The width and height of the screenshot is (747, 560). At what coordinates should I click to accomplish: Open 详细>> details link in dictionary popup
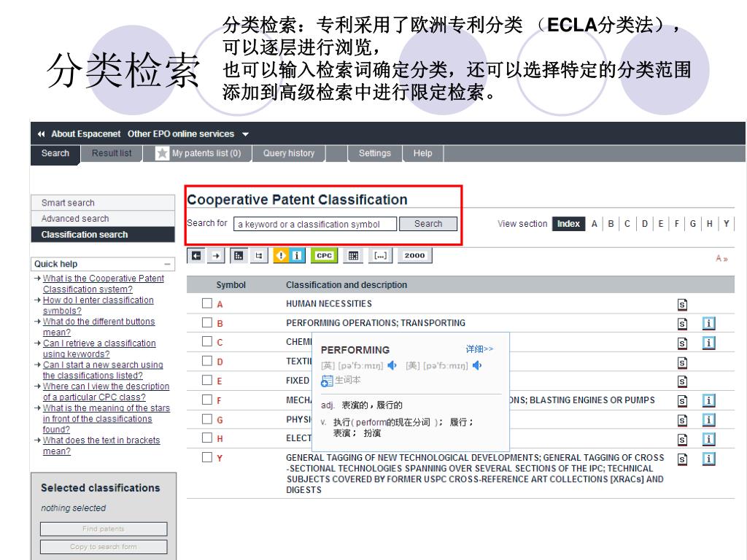click(x=479, y=349)
